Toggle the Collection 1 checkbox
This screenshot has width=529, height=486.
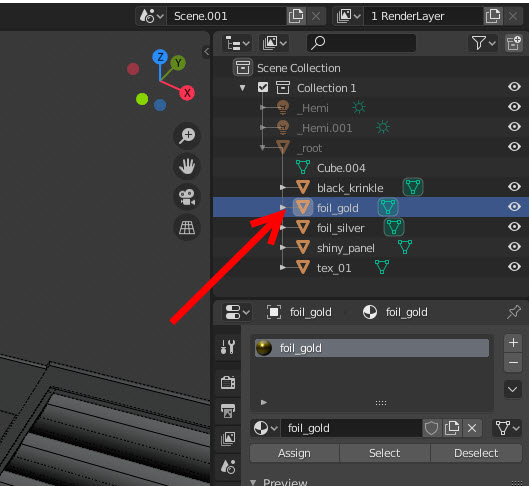point(263,88)
